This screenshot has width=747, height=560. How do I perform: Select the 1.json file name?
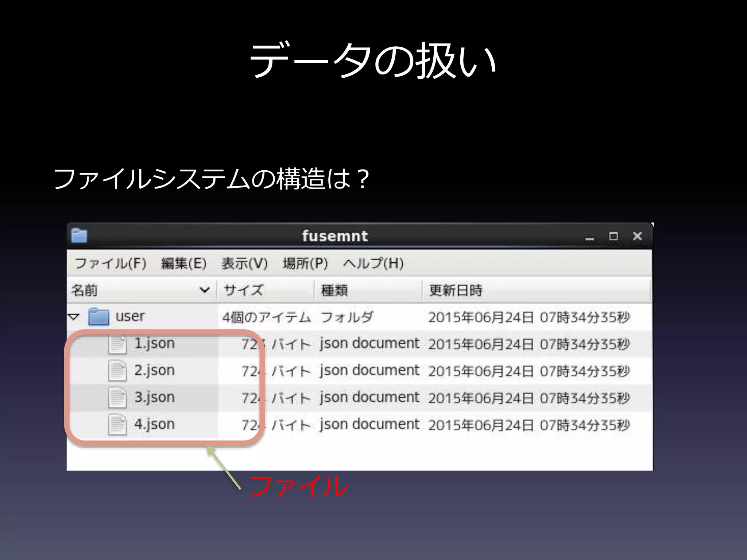tap(155, 344)
